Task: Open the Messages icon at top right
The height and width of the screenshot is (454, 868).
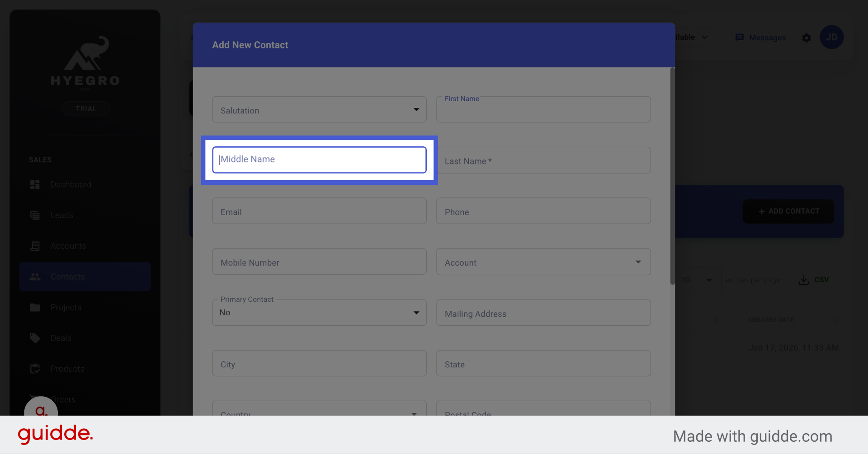Action: (x=740, y=37)
